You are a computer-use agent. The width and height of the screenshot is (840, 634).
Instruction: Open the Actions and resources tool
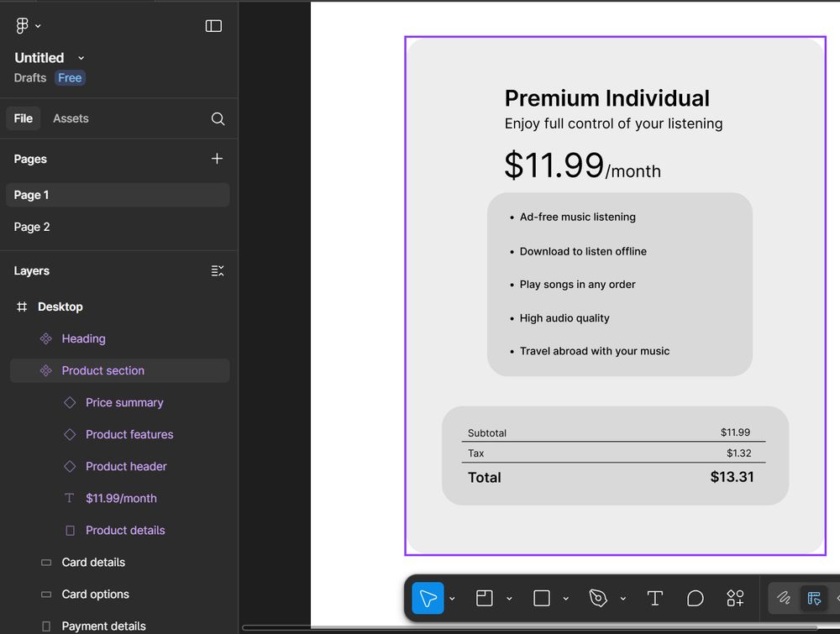[735, 598]
